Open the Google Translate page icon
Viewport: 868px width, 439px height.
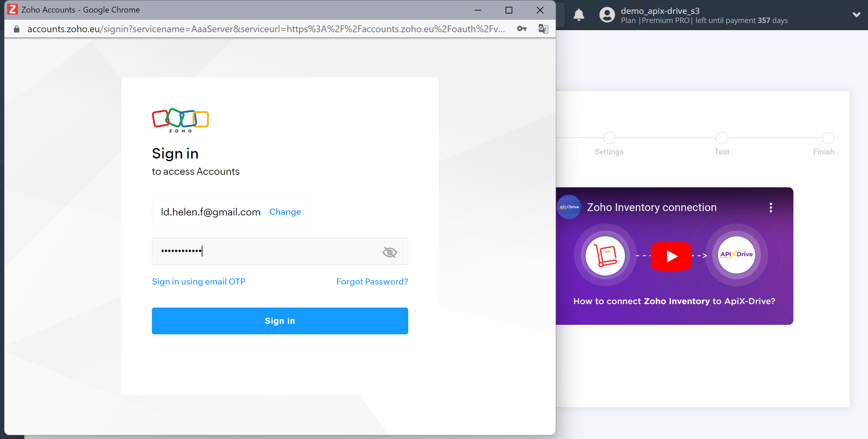pos(543,29)
